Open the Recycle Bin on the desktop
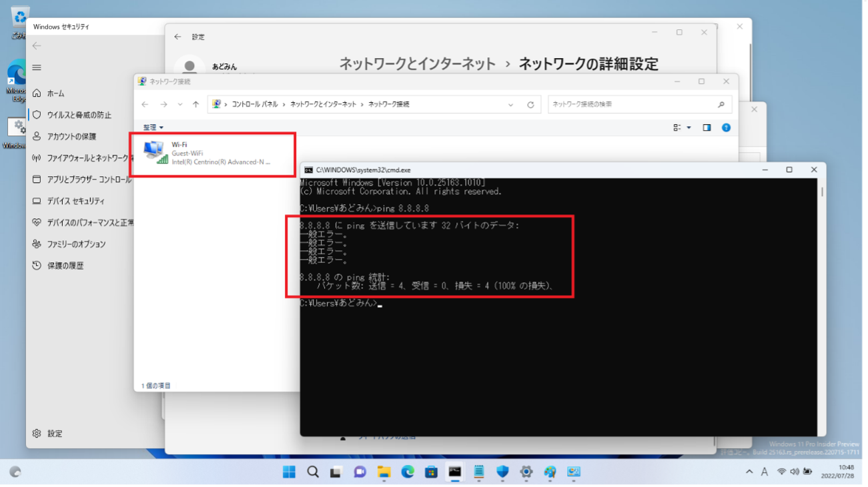 click(20, 22)
